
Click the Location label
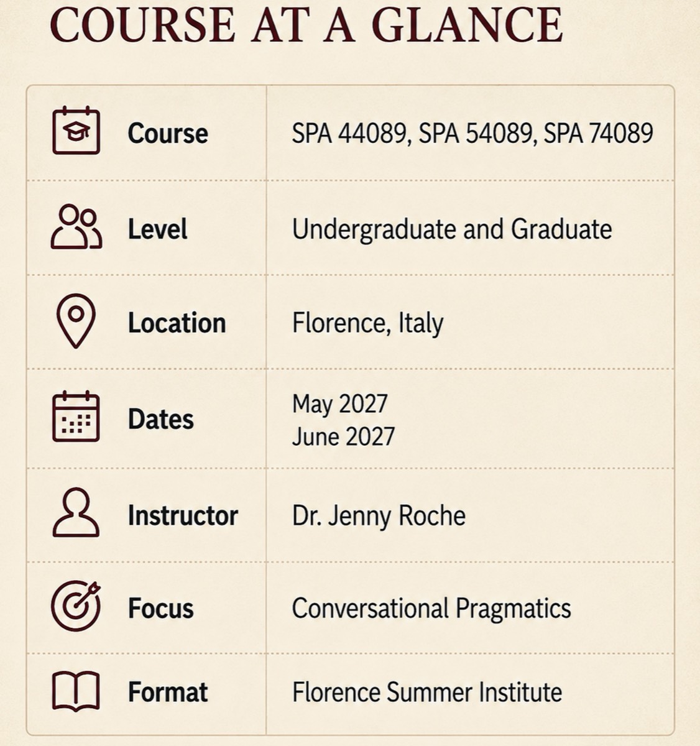(x=177, y=323)
